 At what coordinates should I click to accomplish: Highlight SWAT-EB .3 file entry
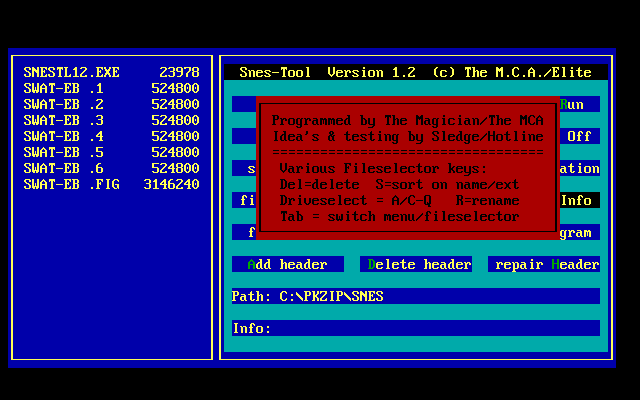(x=111, y=120)
